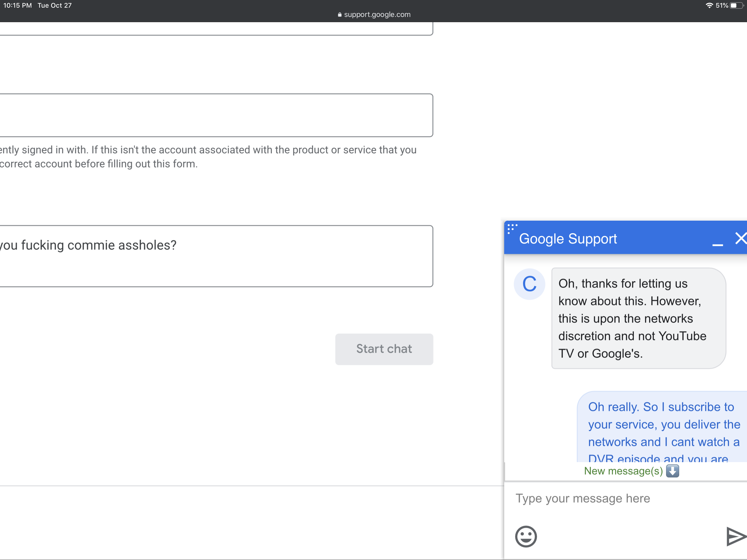Open the emoji picker in chat
The width and height of the screenshot is (747, 560).
(x=526, y=536)
